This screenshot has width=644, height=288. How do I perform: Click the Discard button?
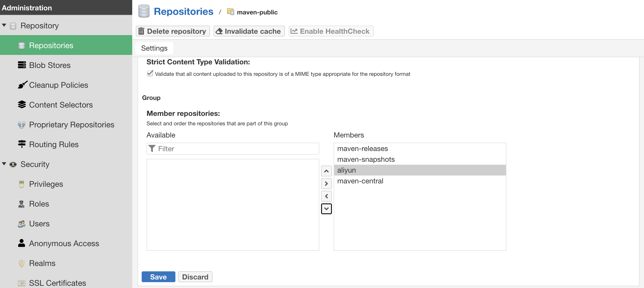click(x=195, y=277)
